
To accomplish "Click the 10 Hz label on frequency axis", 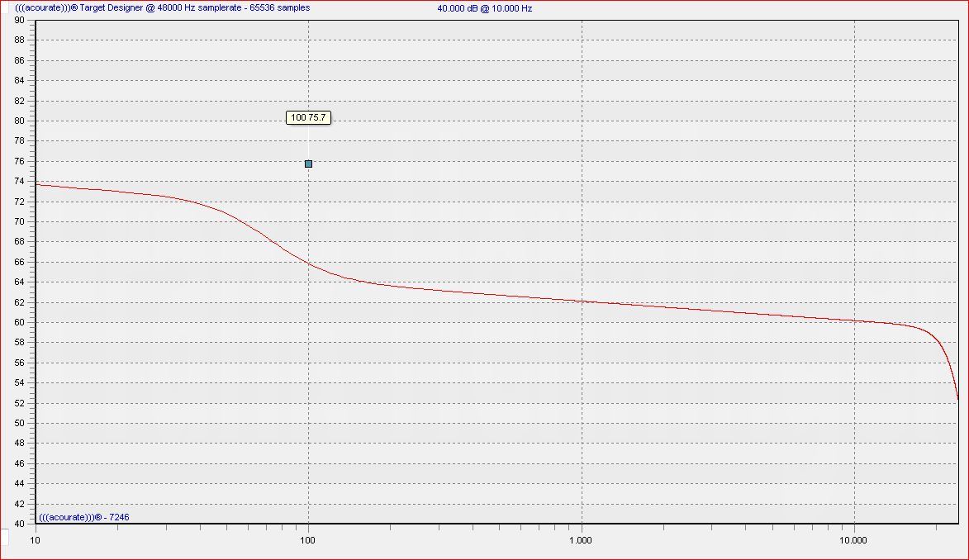I will coord(35,540).
